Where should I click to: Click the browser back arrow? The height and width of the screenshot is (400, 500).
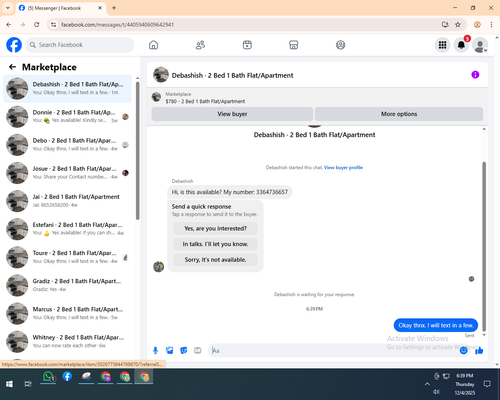pos(9,25)
